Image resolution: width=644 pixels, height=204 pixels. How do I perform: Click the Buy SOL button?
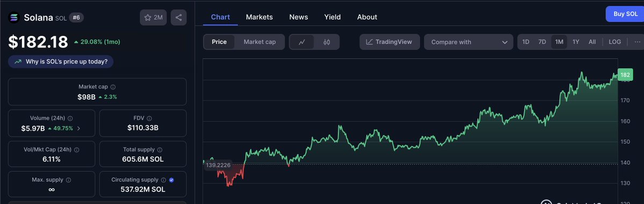click(x=625, y=14)
